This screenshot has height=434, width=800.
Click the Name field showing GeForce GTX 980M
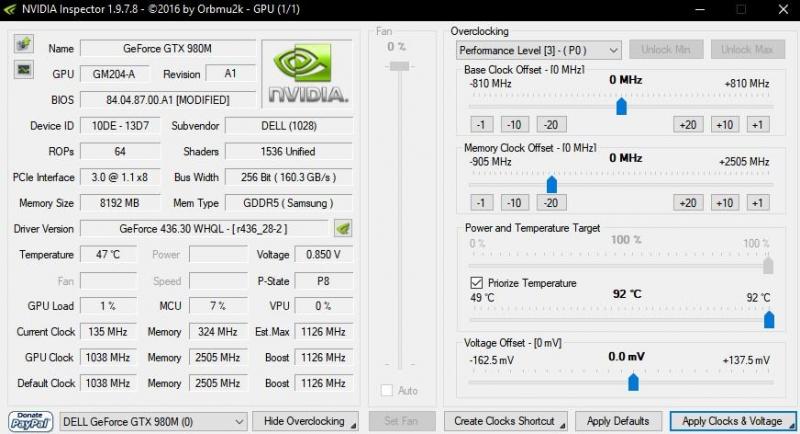167,48
